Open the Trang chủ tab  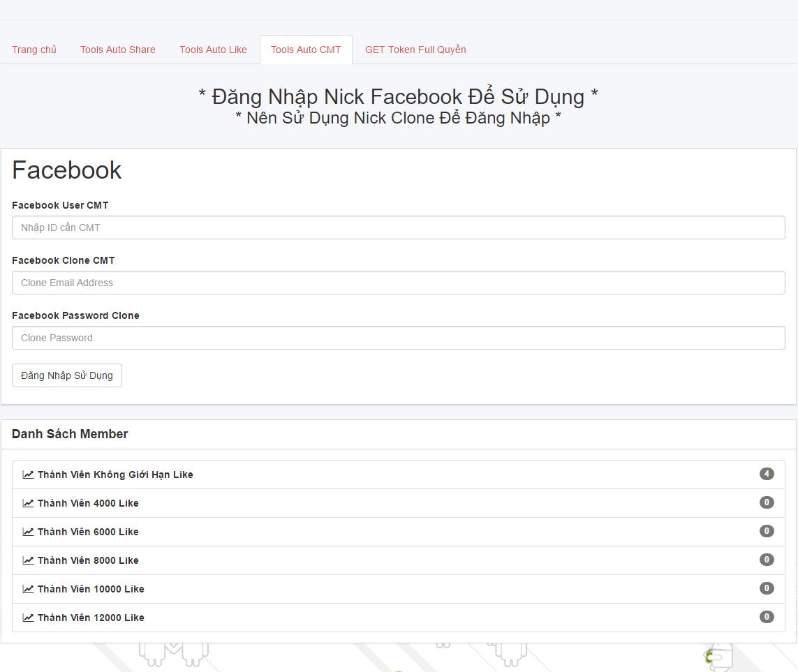point(34,50)
